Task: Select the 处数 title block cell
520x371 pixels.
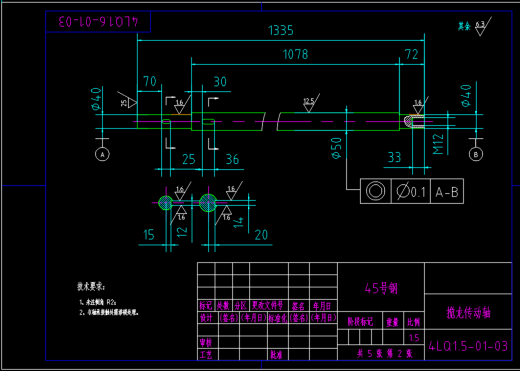Action: click(223, 306)
